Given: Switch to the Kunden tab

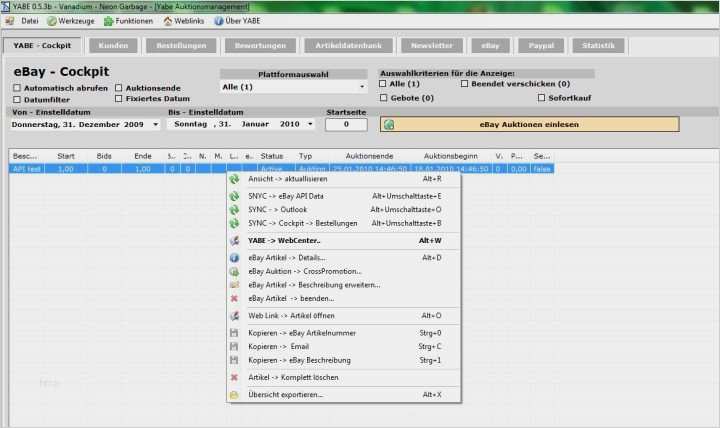Looking at the screenshot, I should [x=113, y=45].
